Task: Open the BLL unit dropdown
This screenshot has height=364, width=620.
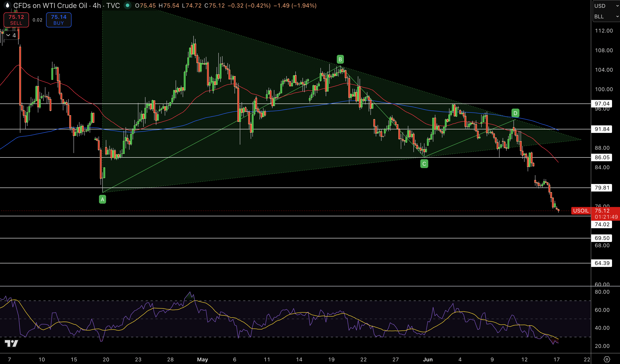Action: point(606,16)
